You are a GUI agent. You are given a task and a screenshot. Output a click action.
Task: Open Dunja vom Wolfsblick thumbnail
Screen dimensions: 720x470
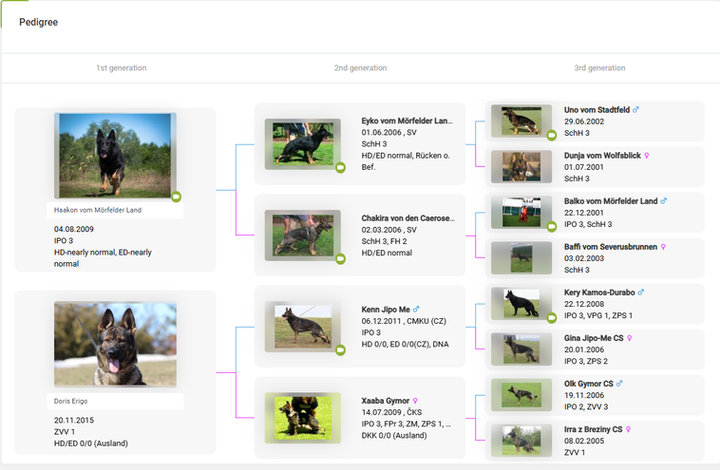click(521, 166)
